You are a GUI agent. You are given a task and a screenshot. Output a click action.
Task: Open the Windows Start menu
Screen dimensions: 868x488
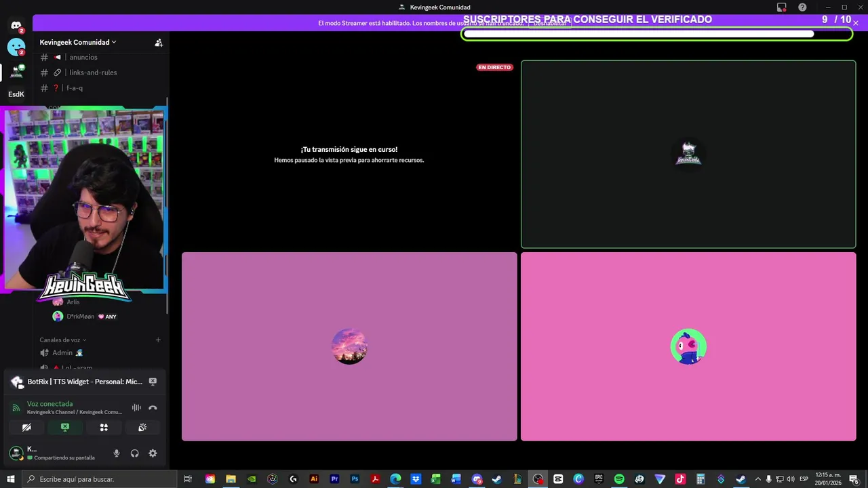[11, 479]
